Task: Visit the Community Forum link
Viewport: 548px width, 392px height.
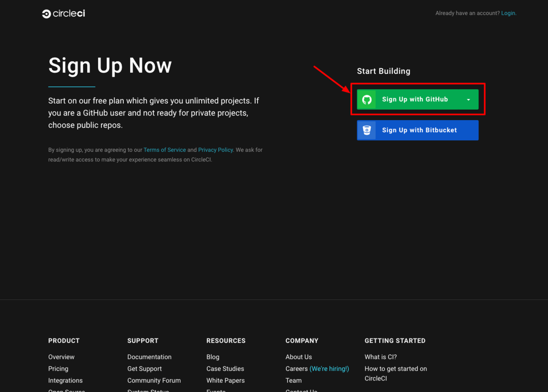Action: 154,381
